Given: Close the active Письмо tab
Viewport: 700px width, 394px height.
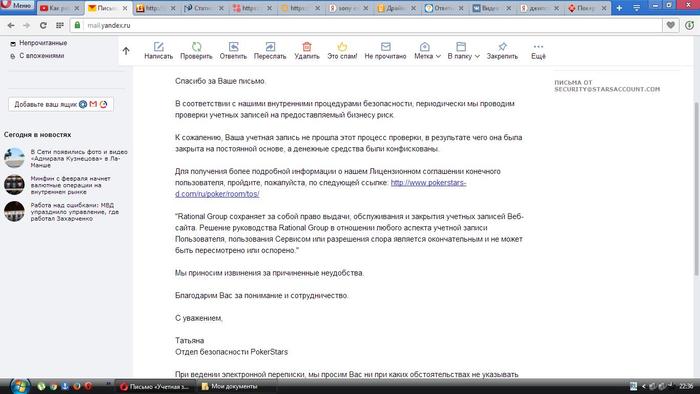Looking at the screenshot, I should 125,8.
